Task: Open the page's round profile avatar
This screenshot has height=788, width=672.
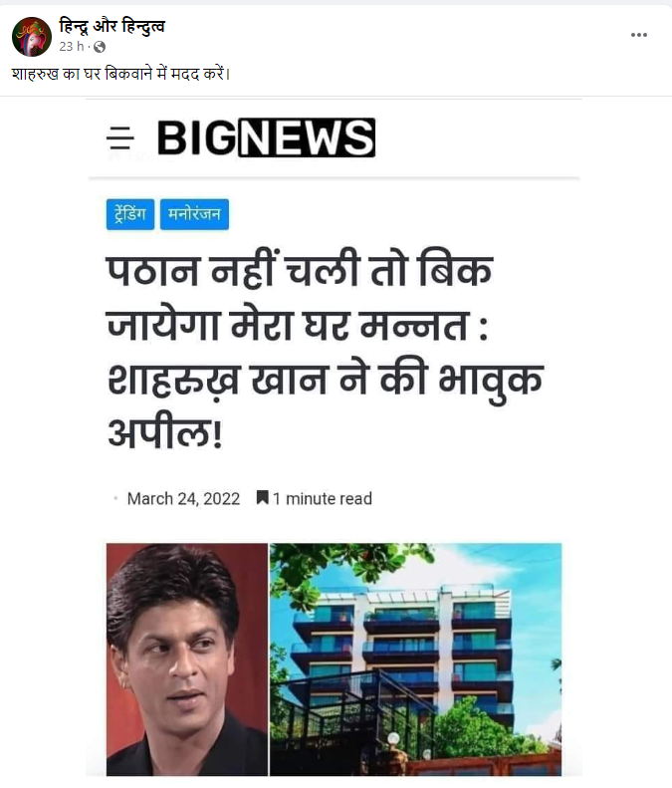Action: click(x=32, y=36)
